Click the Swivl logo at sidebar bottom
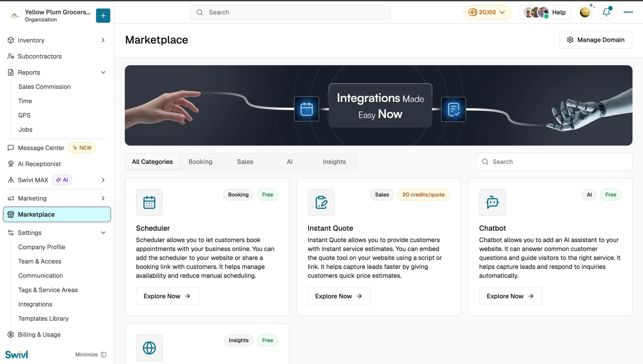The width and height of the screenshot is (643, 364). [16, 355]
